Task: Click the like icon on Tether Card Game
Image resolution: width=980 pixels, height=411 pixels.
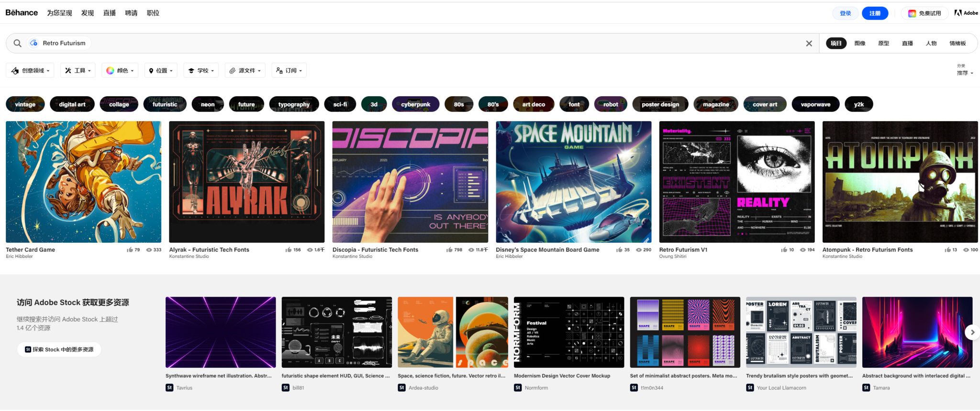Action: click(130, 250)
